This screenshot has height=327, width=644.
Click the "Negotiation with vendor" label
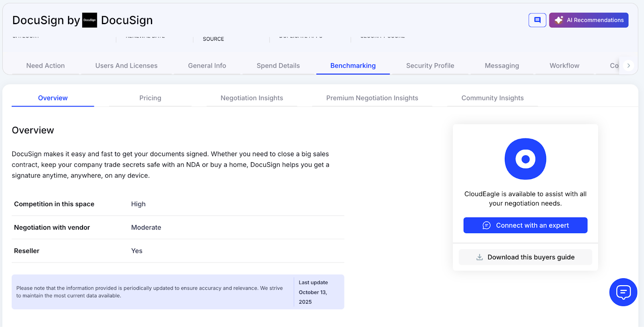(52, 228)
